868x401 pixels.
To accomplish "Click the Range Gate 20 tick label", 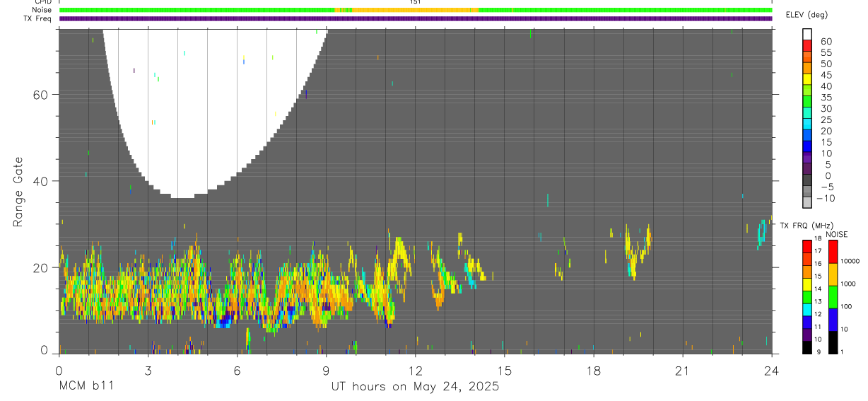I will click(40, 267).
